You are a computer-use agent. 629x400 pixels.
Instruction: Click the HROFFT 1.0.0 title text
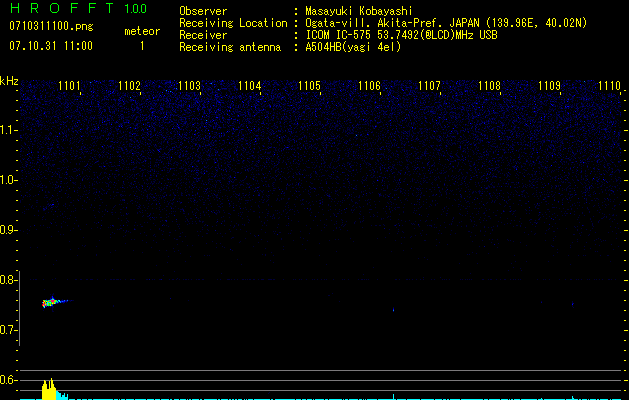pyautogui.click(x=79, y=8)
